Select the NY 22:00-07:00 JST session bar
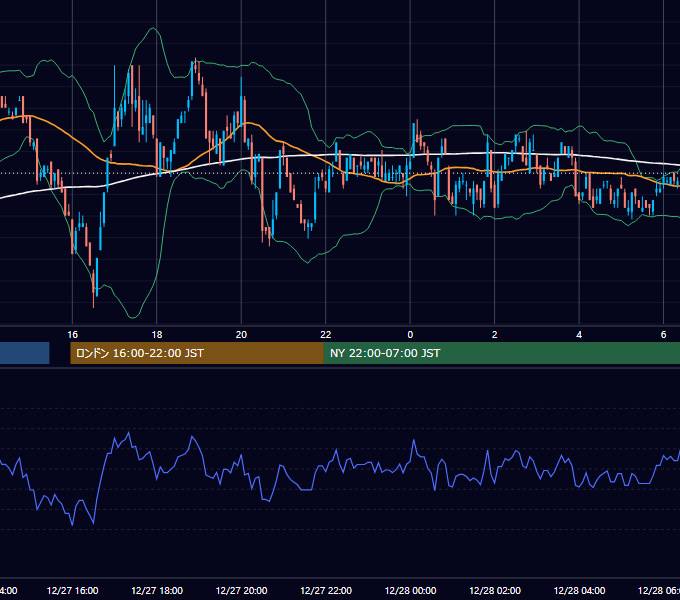Screen dimensions: 680x600 (502, 353)
